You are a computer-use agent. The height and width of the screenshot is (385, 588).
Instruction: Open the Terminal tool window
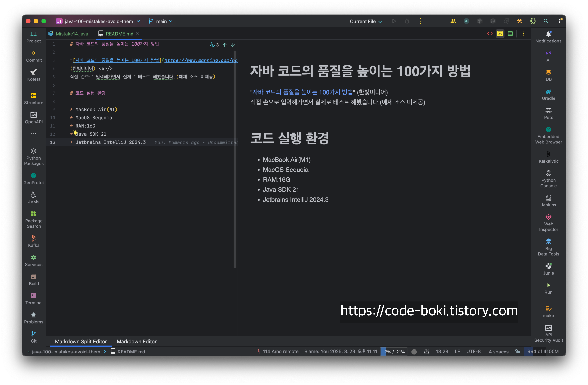coord(34,299)
